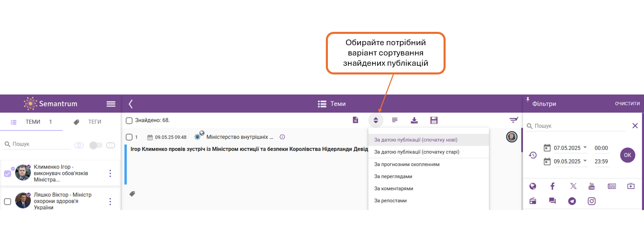Open the document view icon in toolbar
The height and width of the screenshot is (246, 644).
click(355, 120)
